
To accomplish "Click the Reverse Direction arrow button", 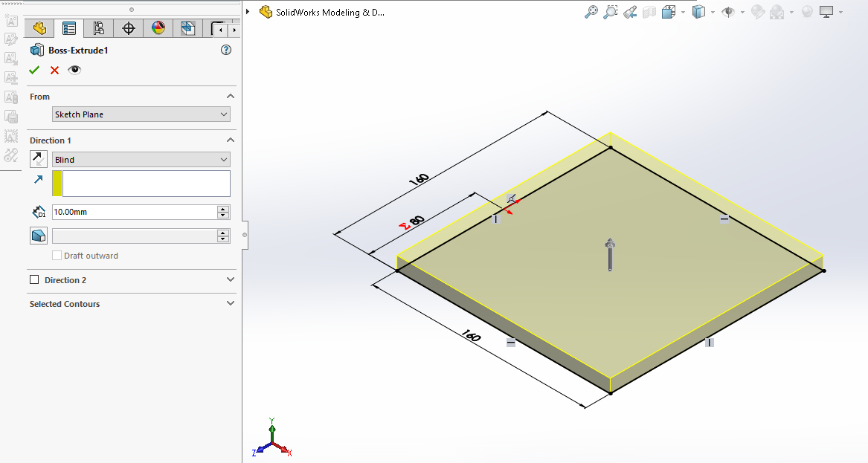I will [38, 159].
